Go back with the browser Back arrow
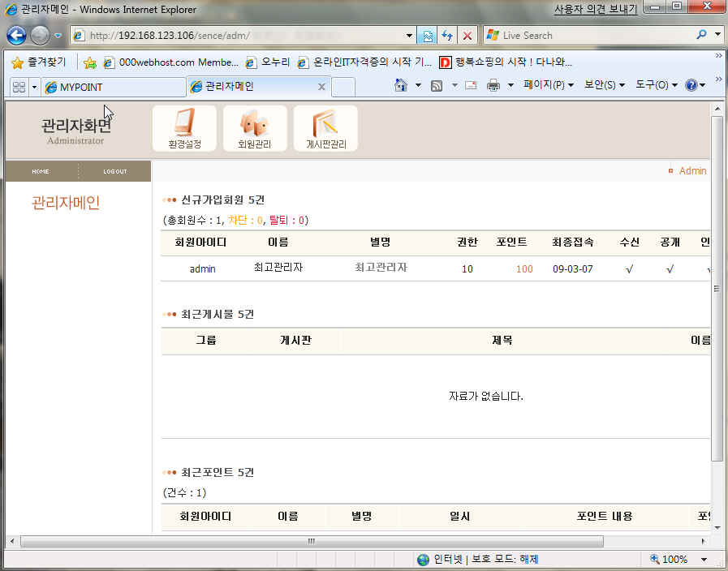This screenshot has height=571, width=728. click(x=17, y=35)
